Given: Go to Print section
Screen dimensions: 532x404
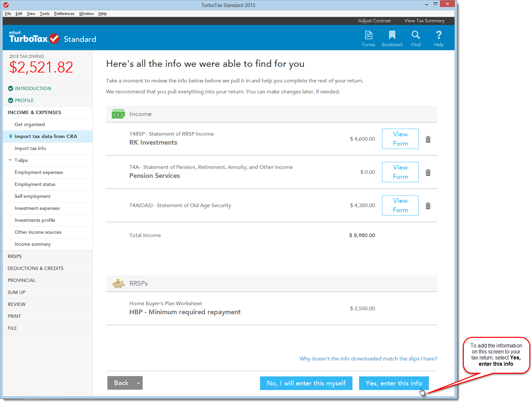Looking at the screenshot, I should pyautogui.click(x=48, y=316).
